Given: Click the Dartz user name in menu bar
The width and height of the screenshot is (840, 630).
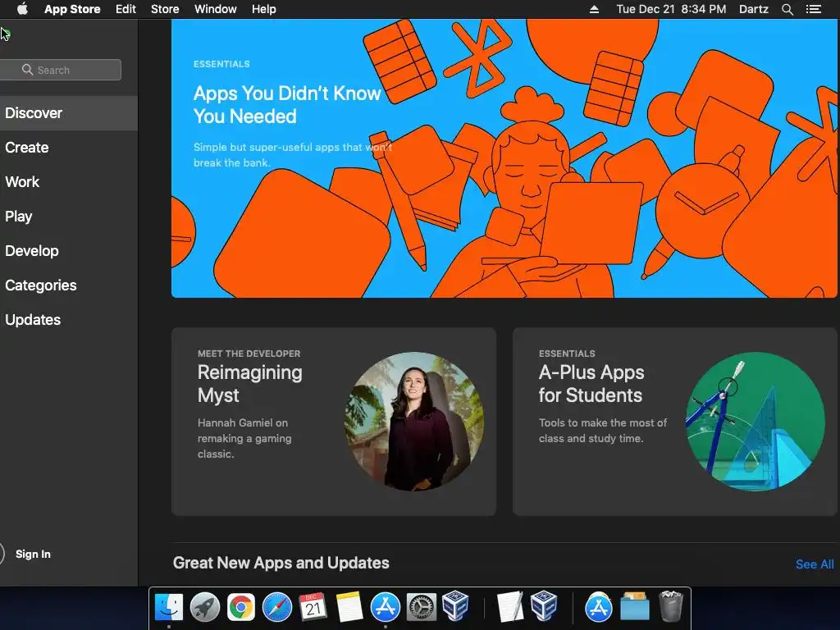Looking at the screenshot, I should pyautogui.click(x=753, y=9).
